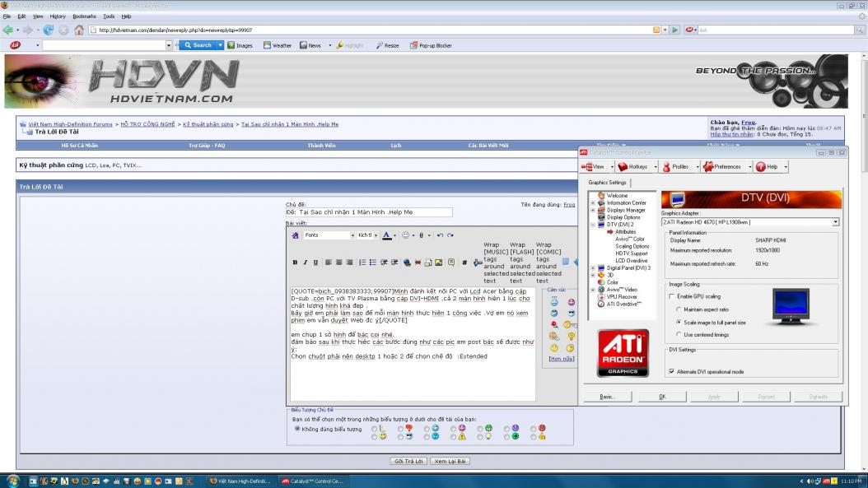The image size is (868, 488).
Task: Select the 'Không dùng biểu tượng' radio option
Action: (297, 429)
